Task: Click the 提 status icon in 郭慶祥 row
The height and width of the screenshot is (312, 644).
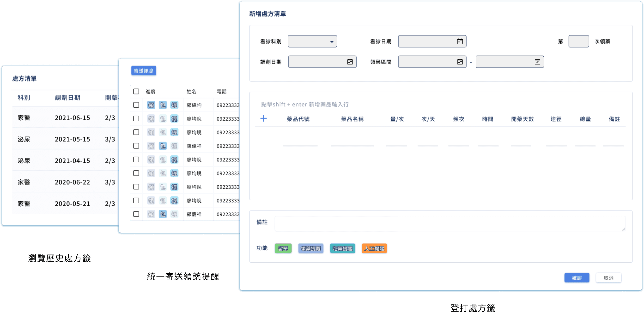Action: point(174,214)
